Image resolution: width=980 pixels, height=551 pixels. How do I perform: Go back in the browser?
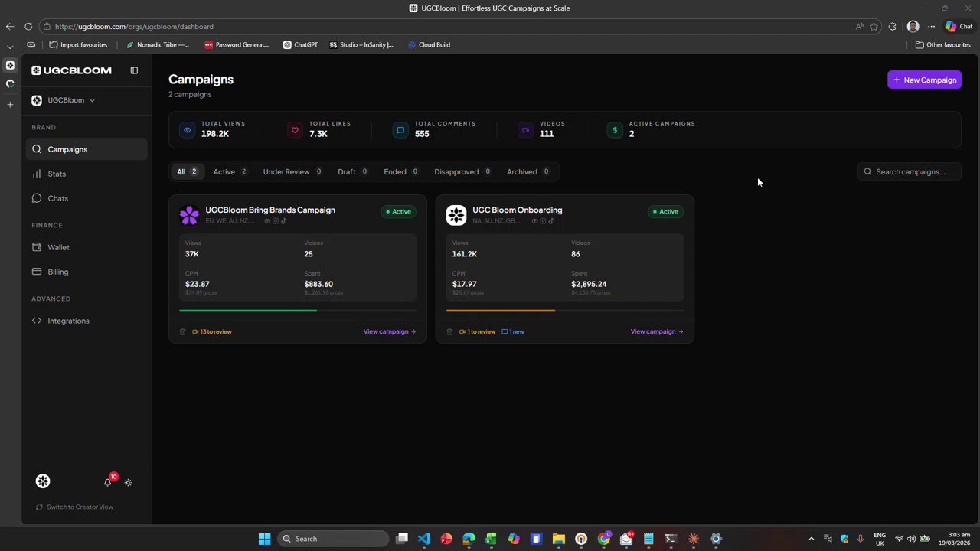tap(10, 26)
